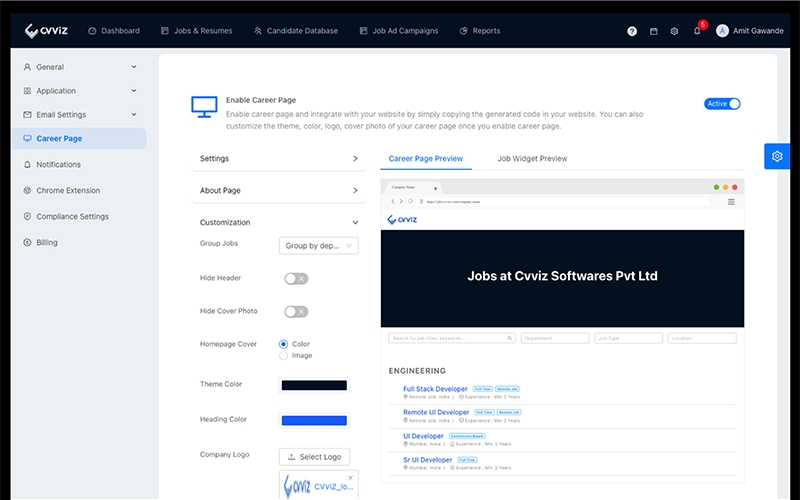The image size is (800, 500).
Task: Toggle the Active career page switch
Action: [x=722, y=104]
